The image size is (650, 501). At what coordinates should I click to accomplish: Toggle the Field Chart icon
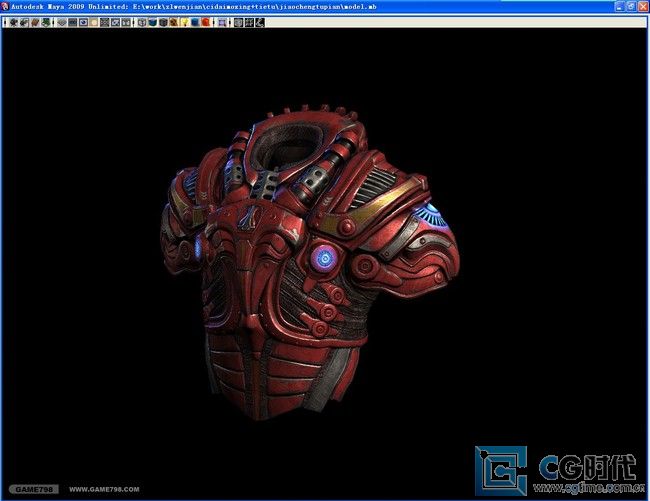[105, 22]
